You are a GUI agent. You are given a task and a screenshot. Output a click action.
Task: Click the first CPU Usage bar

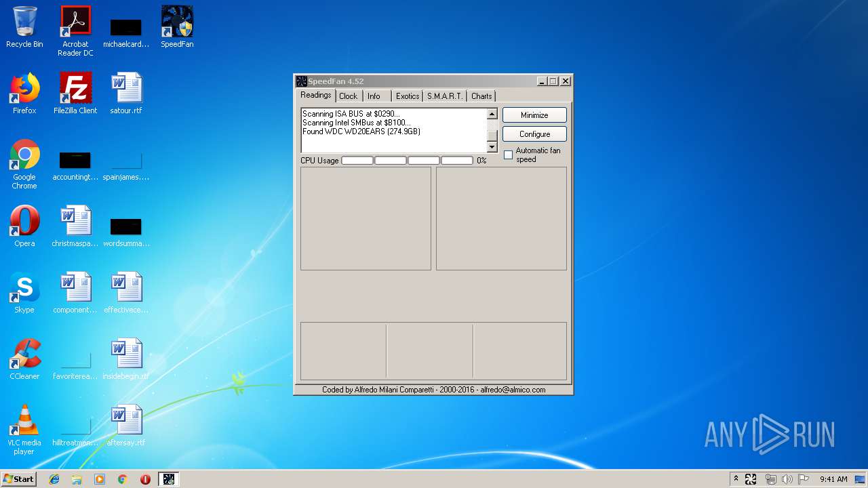pyautogui.click(x=357, y=161)
